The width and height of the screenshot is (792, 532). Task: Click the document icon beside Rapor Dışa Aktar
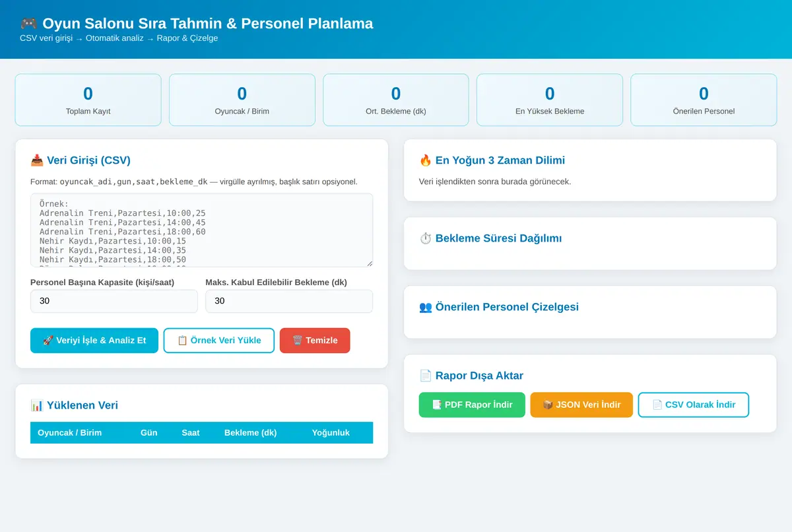426,376
